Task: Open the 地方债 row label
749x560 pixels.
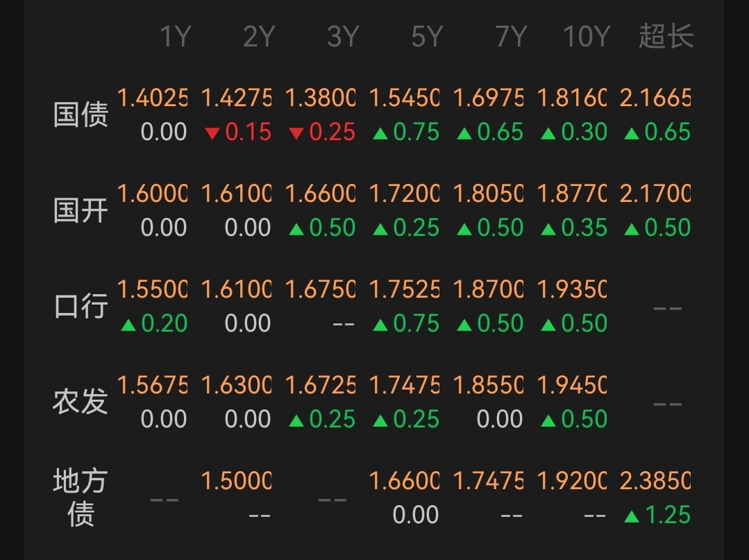Action: click(81, 498)
